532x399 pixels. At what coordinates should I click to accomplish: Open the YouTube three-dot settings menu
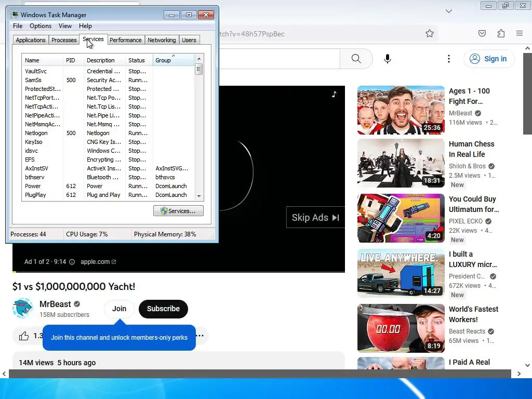[449, 59]
